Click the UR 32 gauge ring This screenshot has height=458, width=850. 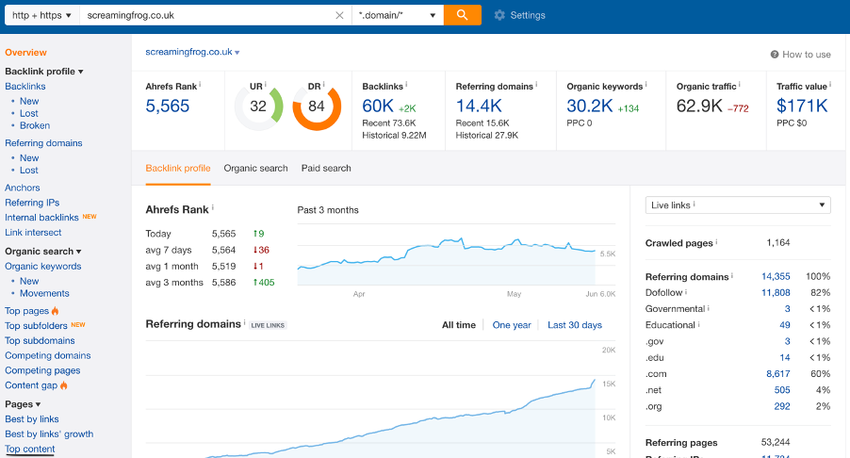(259, 106)
